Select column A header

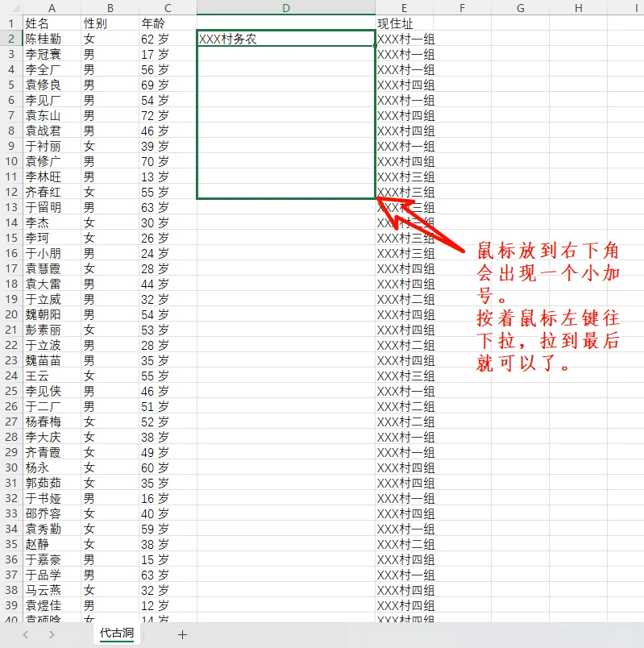click(x=52, y=7)
